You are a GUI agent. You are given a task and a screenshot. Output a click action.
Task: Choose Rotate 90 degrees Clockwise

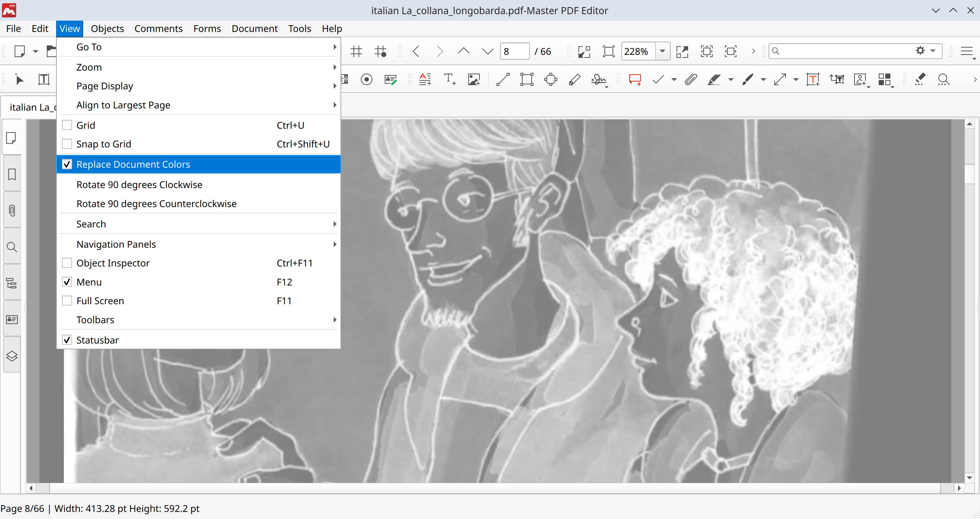pos(198,185)
